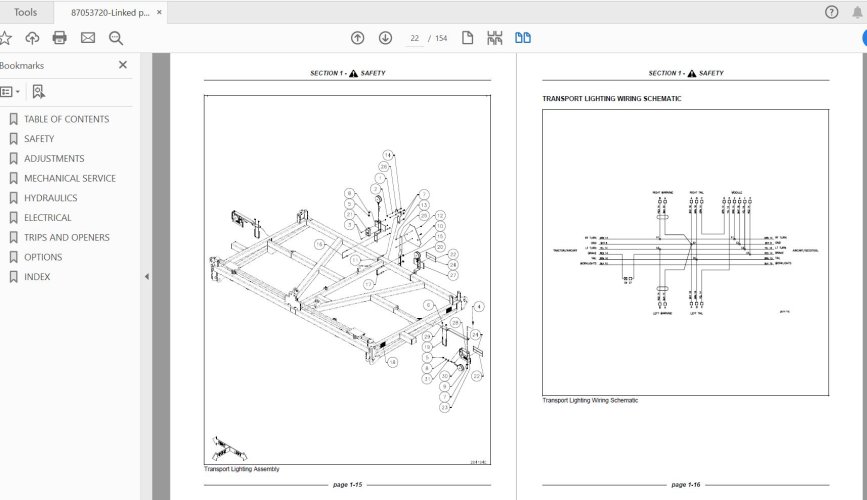Click the page 1-15 footer text
The image size is (867, 500).
(x=347, y=485)
